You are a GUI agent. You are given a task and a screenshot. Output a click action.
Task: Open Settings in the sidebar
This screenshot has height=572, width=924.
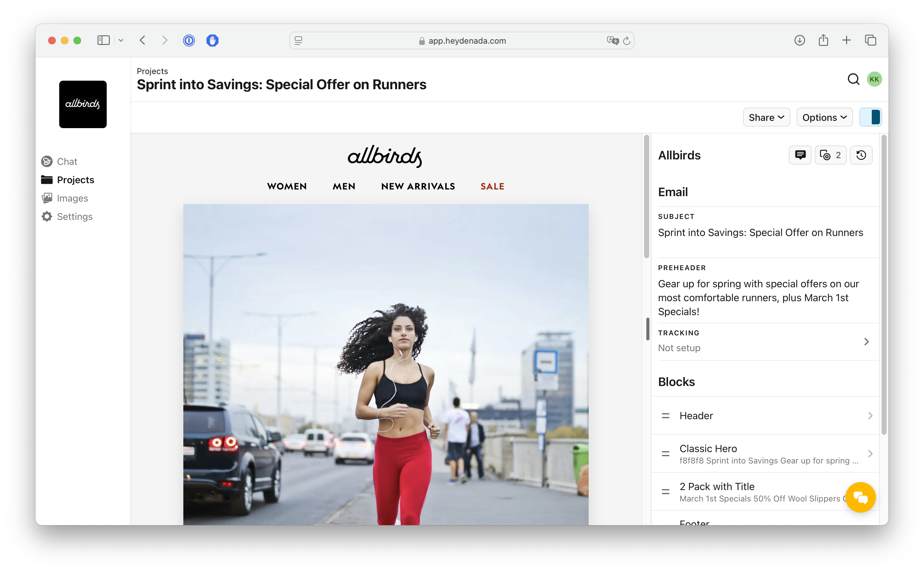click(x=74, y=216)
